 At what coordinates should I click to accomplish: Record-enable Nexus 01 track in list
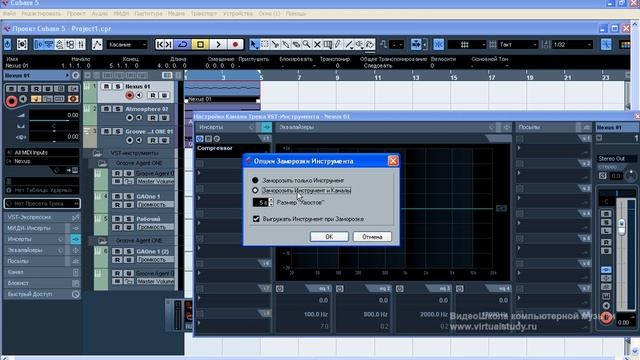pos(129,96)
